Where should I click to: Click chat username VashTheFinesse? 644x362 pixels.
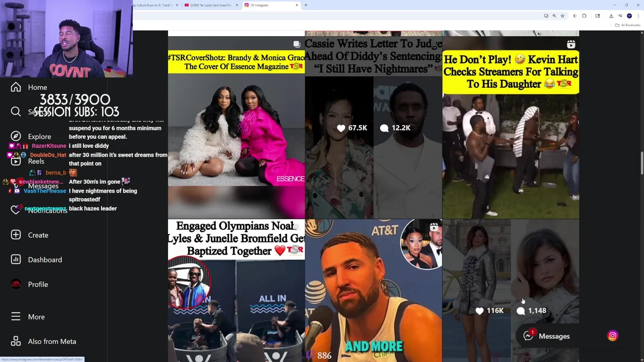(45, 191)
